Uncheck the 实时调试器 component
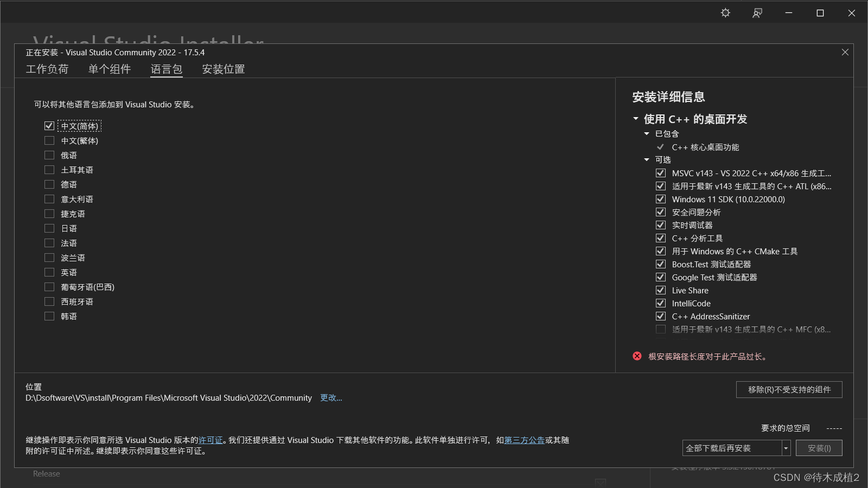Image resolution: width=868 pixels, height=488 pixels. coord(661,225)
